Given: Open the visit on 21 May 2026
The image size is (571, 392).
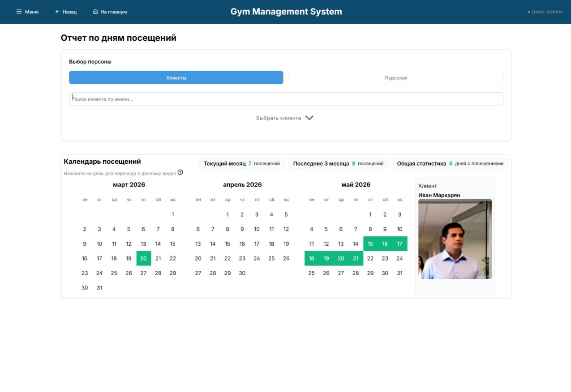Looking at the screenshot, I should tap(356, 258).
